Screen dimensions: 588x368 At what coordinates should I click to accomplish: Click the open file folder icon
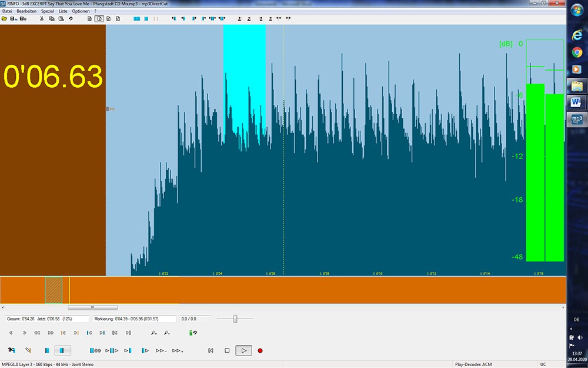[4, 19]
